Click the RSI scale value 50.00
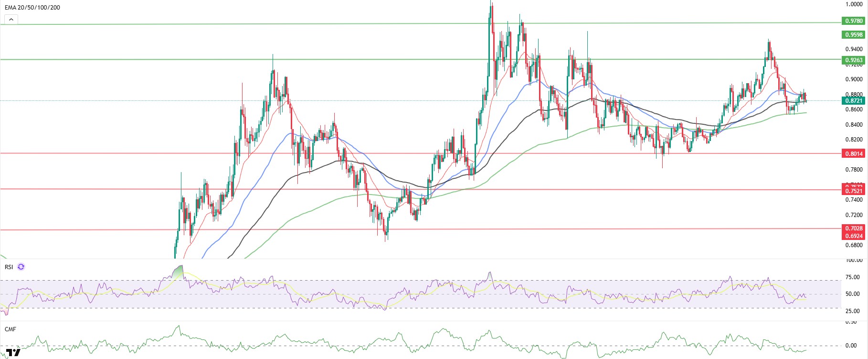 [852, 294]
